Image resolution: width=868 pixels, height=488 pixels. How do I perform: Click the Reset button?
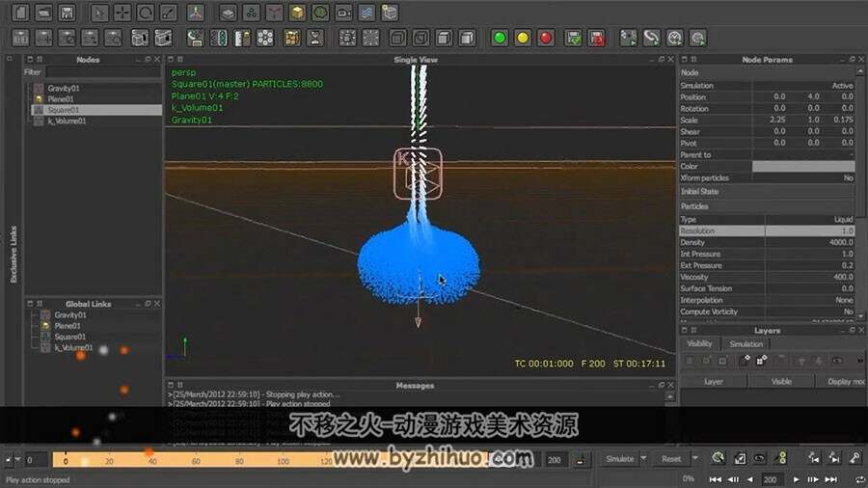coord(671,459)
